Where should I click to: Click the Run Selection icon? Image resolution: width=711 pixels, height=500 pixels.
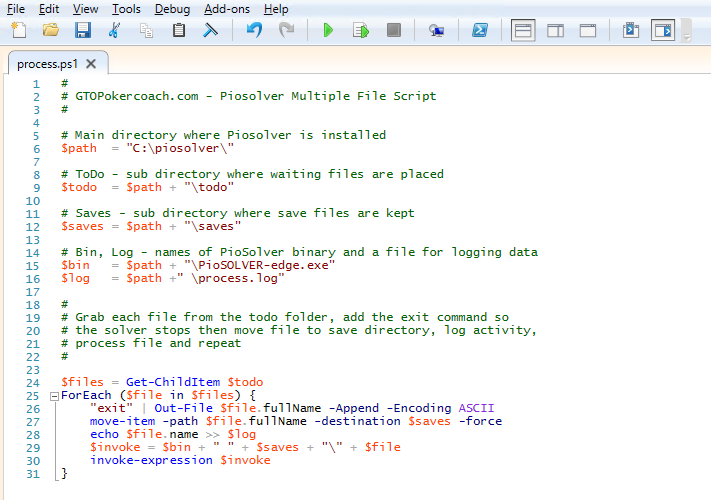coord(360,31)
